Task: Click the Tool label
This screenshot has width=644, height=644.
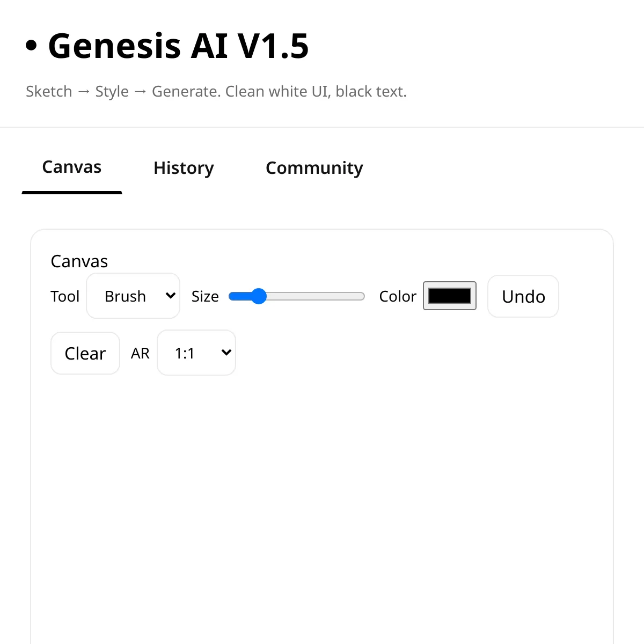Action: point(65,296)
